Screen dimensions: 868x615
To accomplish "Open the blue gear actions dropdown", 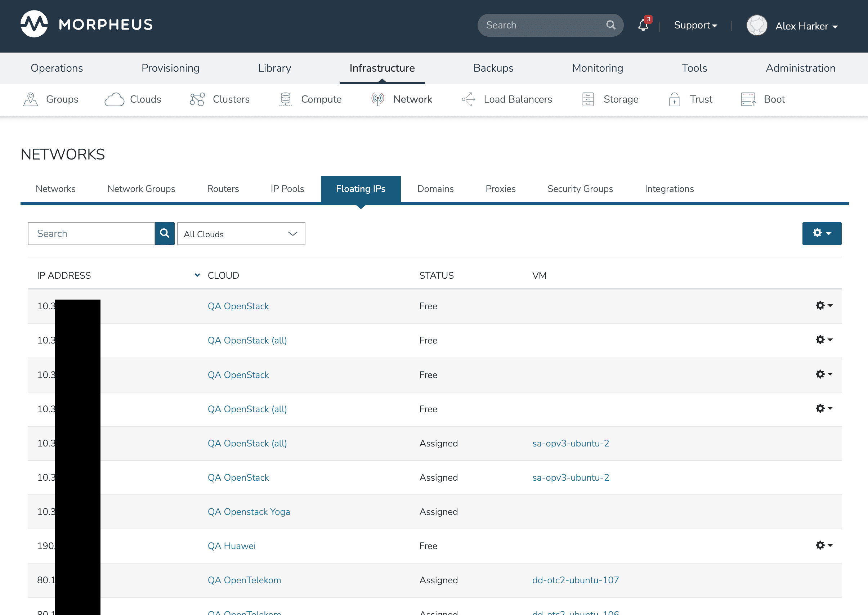I will 822,233.
